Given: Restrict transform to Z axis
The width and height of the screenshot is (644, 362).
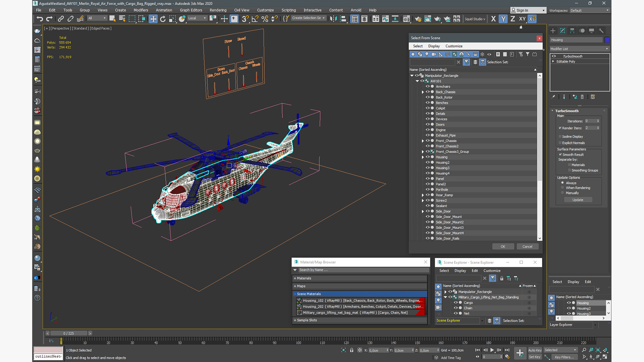Looking at the screenshot, I should [513, 19].
